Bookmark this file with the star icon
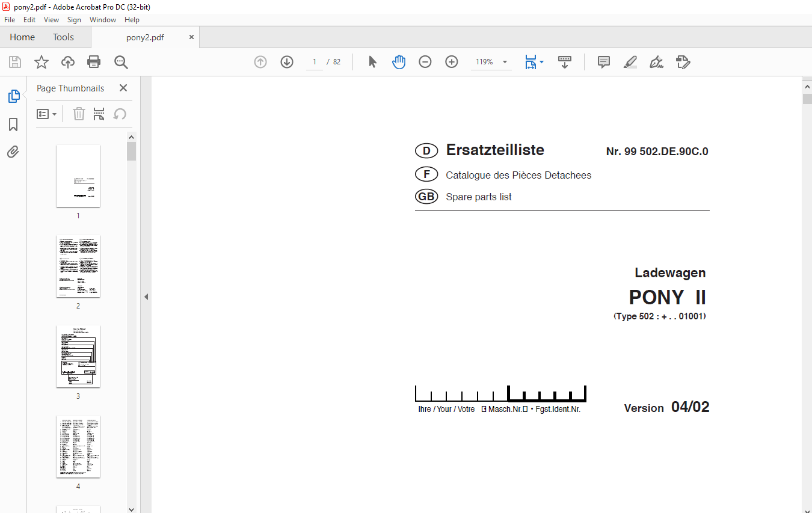The width and height of the screenshot is (812, 513). click(41, 62)
